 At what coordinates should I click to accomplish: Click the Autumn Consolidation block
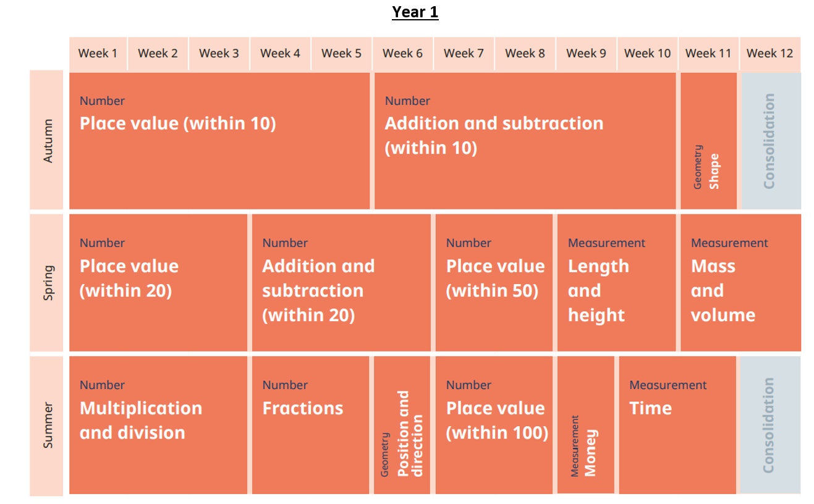[x=770, y=141]
